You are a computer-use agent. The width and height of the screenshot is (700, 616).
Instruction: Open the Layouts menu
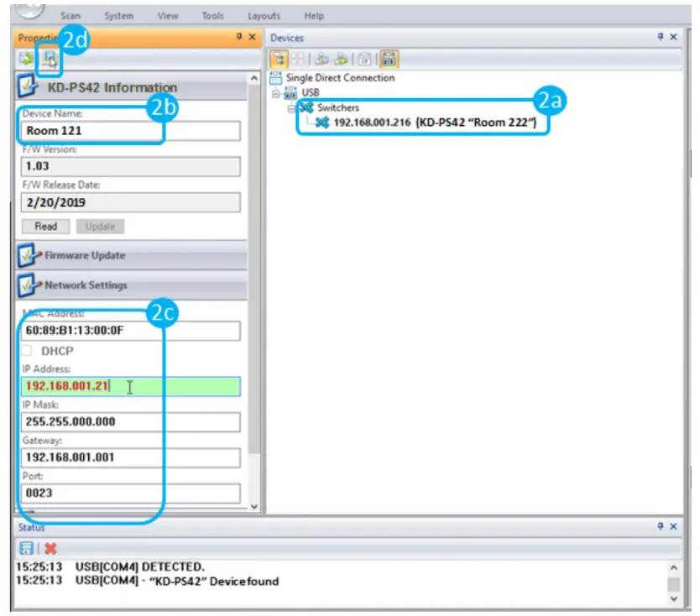pos(264,16)
